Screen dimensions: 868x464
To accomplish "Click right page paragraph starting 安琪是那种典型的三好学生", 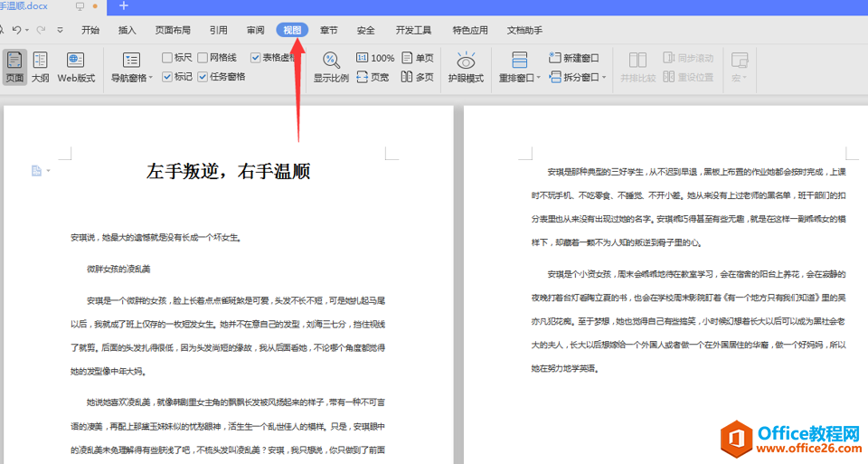I will [689, 207].
